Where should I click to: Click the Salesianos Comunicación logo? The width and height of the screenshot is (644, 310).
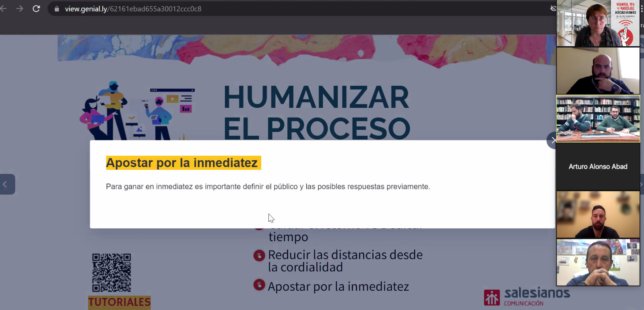click(526, 297)
